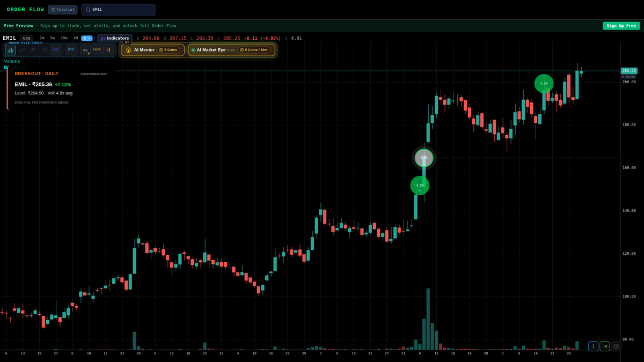Click the highlighted grey volume bubble
The image size is (644, 362).
(424, 158)
